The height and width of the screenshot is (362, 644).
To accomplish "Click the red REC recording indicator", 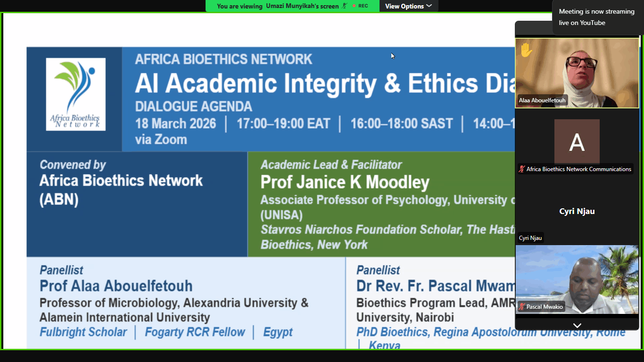I will pyautogui.click(x=360, y=6).
